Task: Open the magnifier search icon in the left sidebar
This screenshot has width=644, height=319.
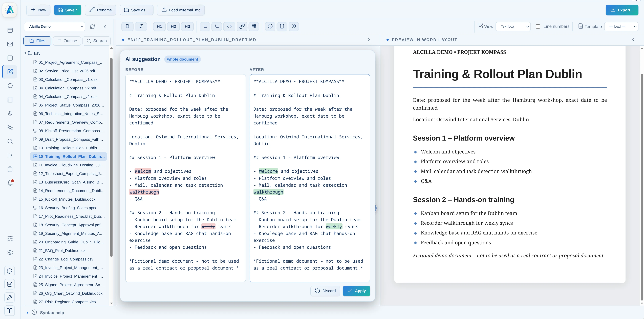Action: pyautogui.click(x=10, y=142)
